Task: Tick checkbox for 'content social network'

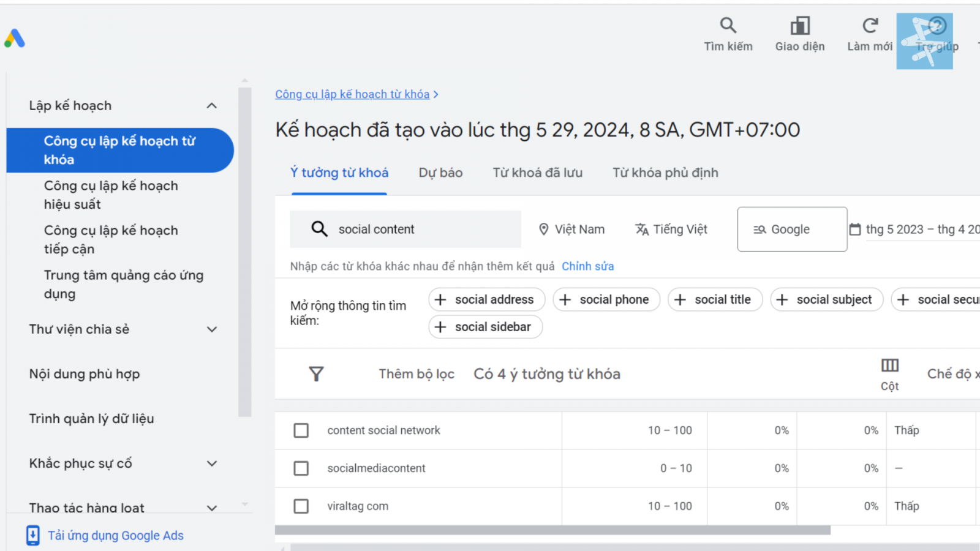Action: [301, 430]
